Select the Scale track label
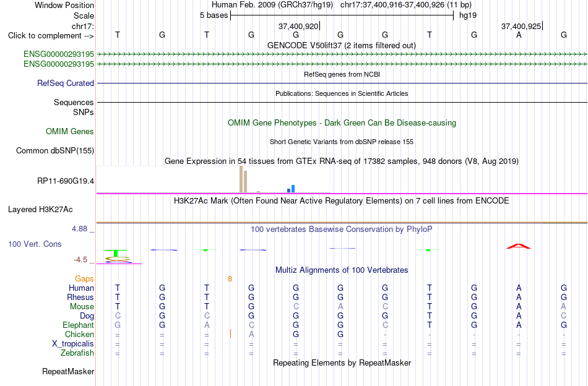This screenshot has height=386, width=588. [84, 15]
